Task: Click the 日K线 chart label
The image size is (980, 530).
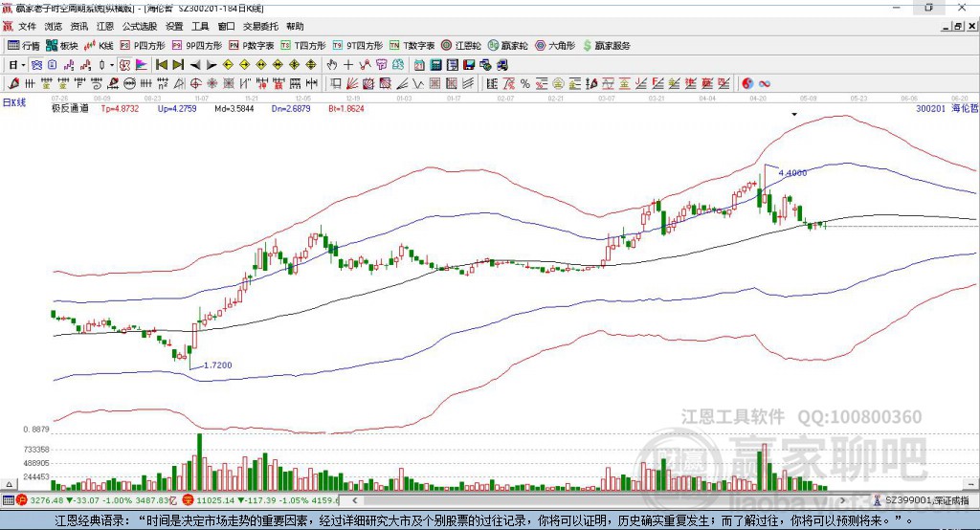Action: pyautogui.click(x=14, y=102)
